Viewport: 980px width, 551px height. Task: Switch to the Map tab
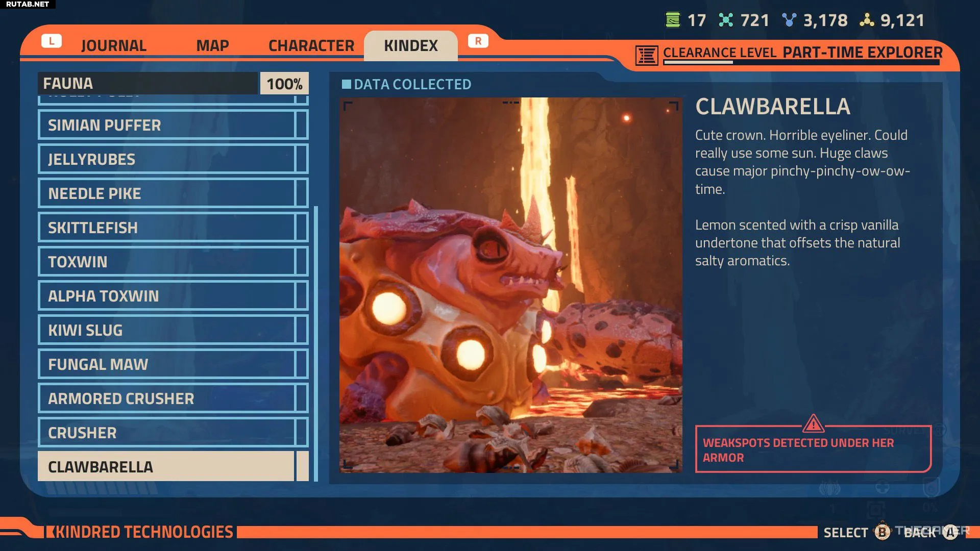point(212,45)
